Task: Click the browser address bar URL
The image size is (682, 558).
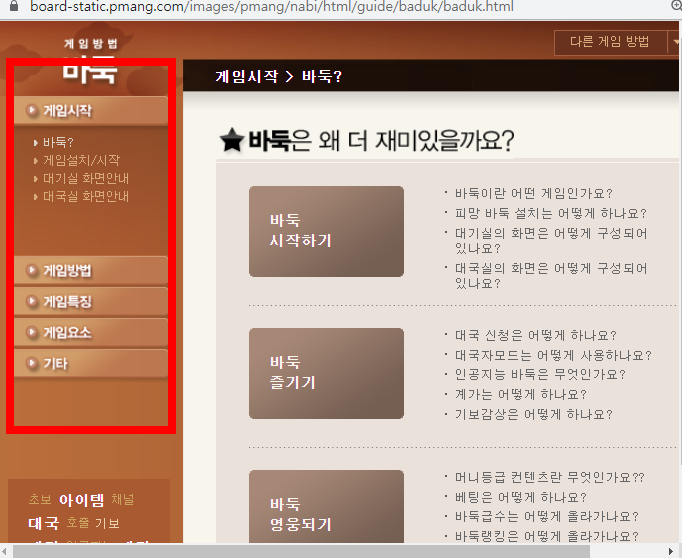Action: (x=272, y=6)
